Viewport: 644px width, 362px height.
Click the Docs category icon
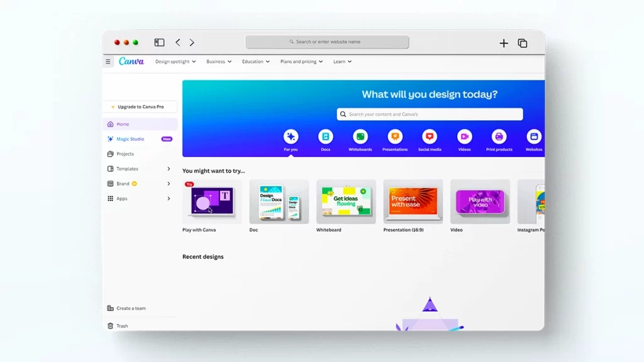pyautogui.click(x=325, y=136)
